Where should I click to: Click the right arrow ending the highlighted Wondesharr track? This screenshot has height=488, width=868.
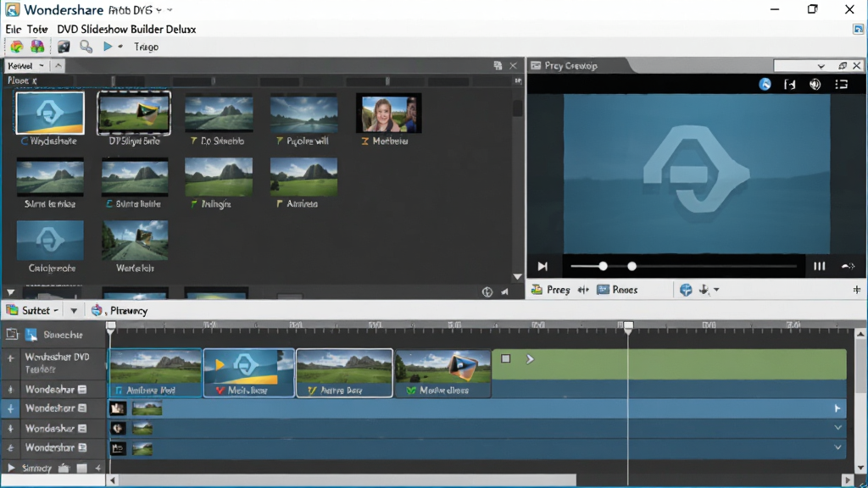[x=837, y=408]
